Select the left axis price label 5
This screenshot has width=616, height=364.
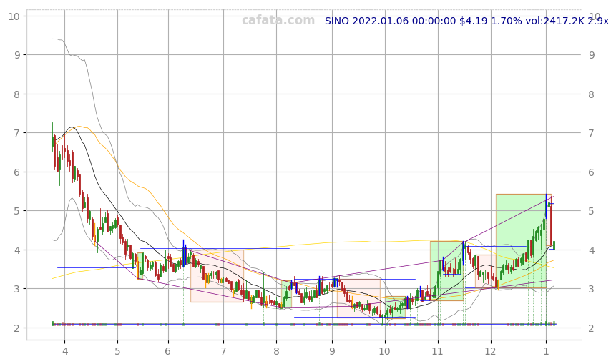[x=17, y=211]
